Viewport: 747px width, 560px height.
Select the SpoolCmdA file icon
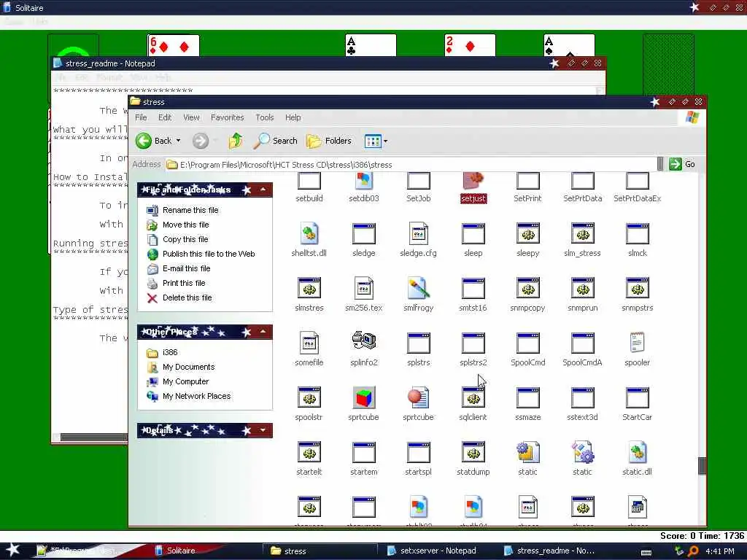(x=582, y=343)
